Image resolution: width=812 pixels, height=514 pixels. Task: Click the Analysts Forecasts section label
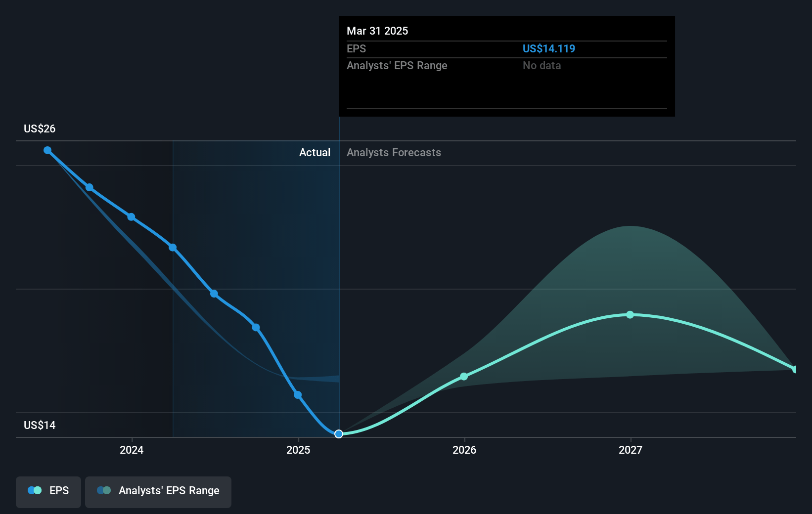pyautogui.click(x=394, y=152)
